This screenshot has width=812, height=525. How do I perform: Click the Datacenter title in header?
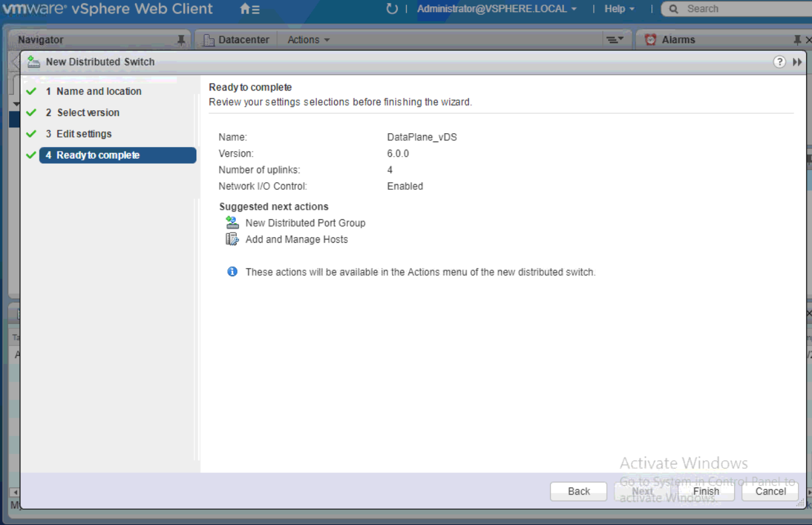tap(244, 40)
